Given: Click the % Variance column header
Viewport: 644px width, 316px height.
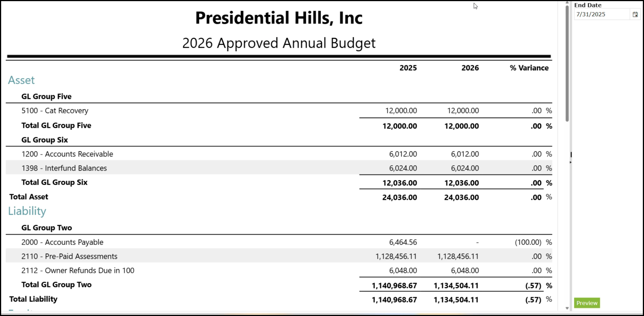Looking at the screenshot, I should [529, 68].
